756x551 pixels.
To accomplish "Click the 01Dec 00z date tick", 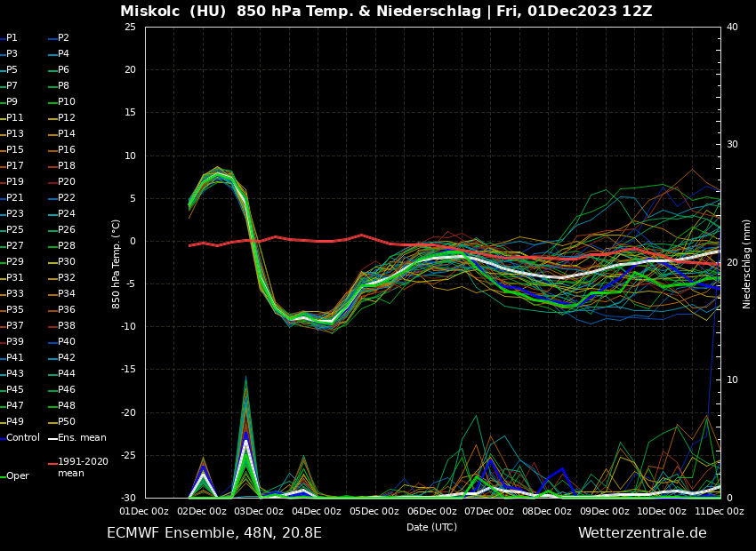I will click(144, 511).
